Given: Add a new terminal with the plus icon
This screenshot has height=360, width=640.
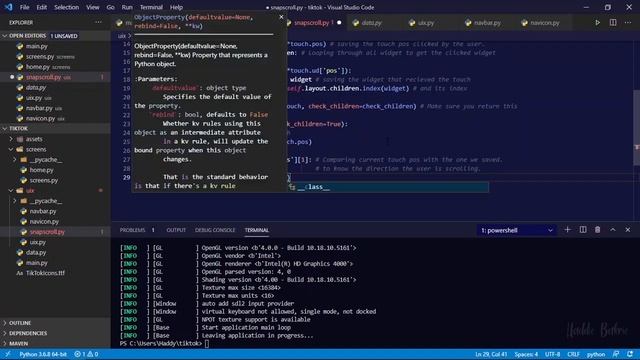Looking at the screenshot, I should [567, 230].
